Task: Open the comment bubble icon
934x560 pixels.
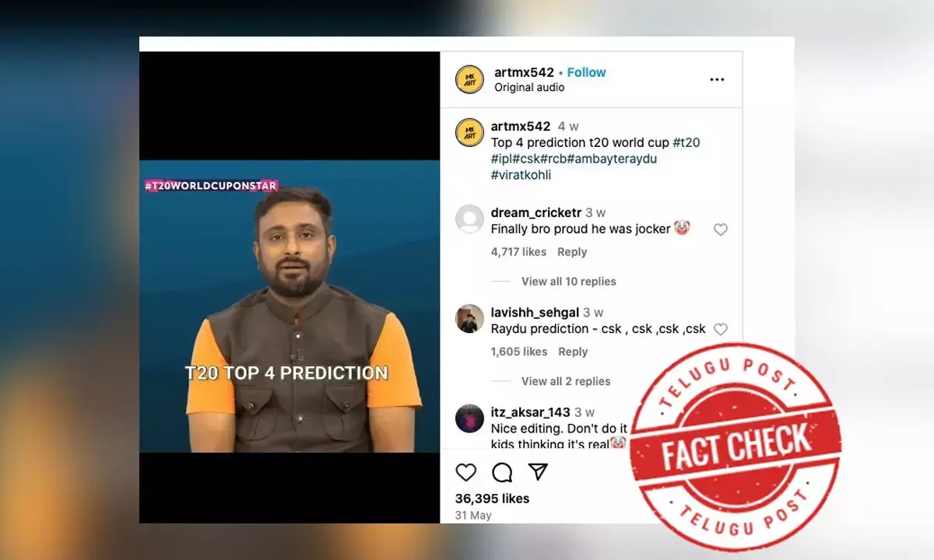Action: (502, 472)
